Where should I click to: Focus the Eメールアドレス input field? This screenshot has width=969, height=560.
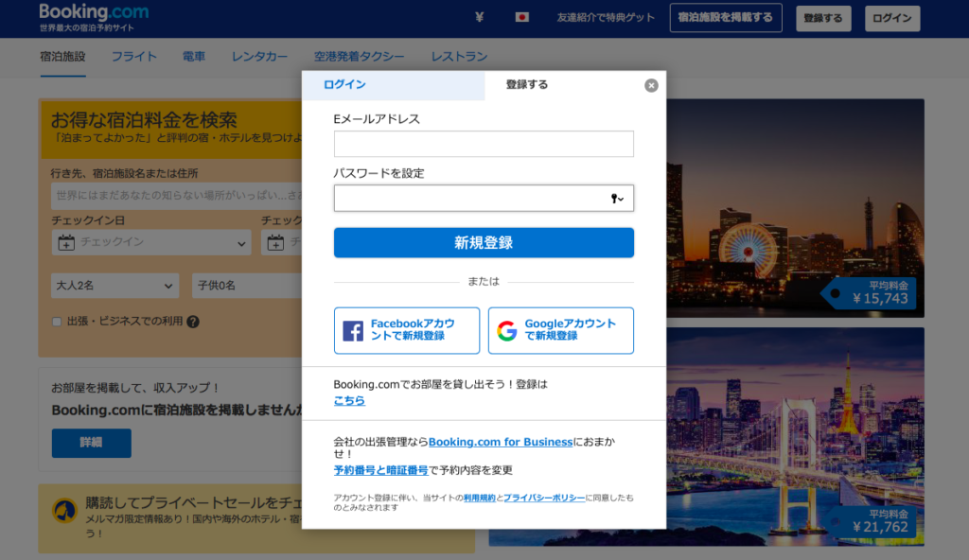tap(484, 144)
